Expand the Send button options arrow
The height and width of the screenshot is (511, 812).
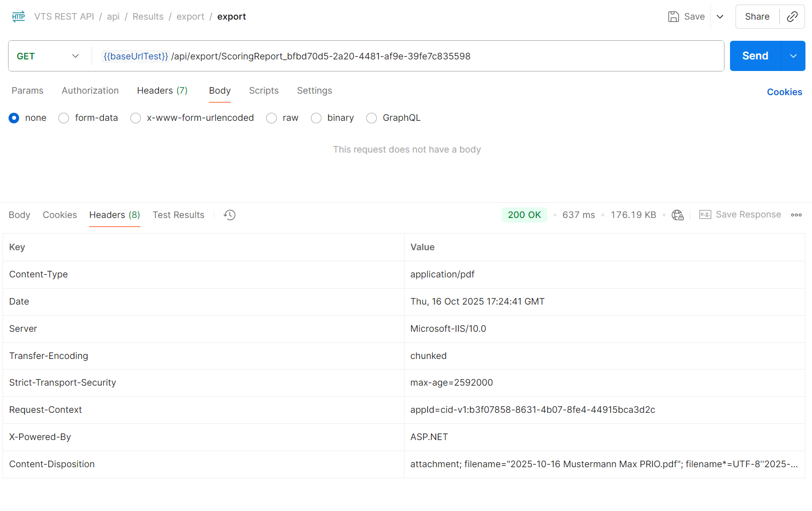click(x=793, y=56)
